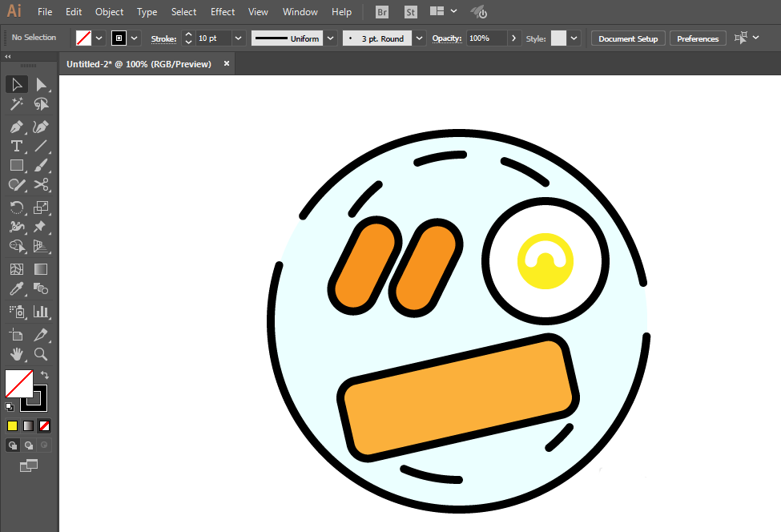
Task: Switch to Gradient paint mode
Action: coord(28,425)
